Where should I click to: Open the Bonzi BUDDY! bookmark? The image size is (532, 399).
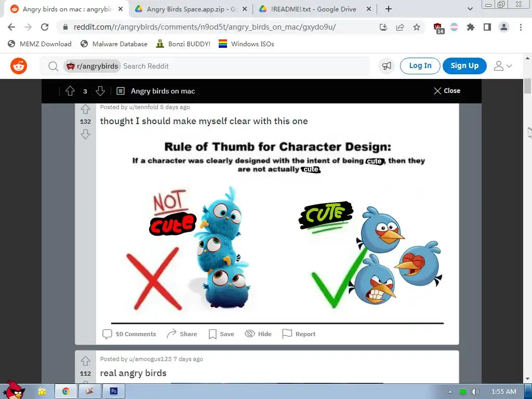pos(183,44)
